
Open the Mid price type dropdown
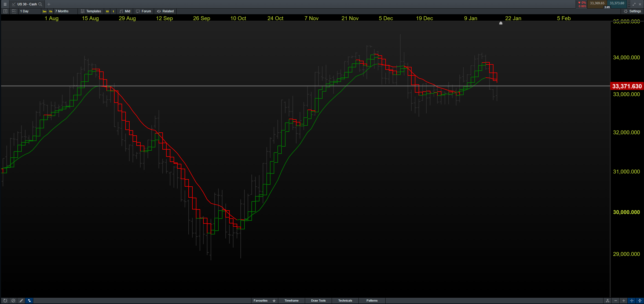tap(125, 11)
